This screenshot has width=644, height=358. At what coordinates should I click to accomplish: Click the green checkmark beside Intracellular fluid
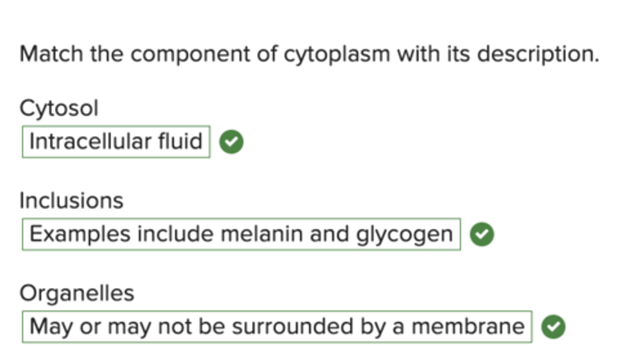[x=232, y=142]
